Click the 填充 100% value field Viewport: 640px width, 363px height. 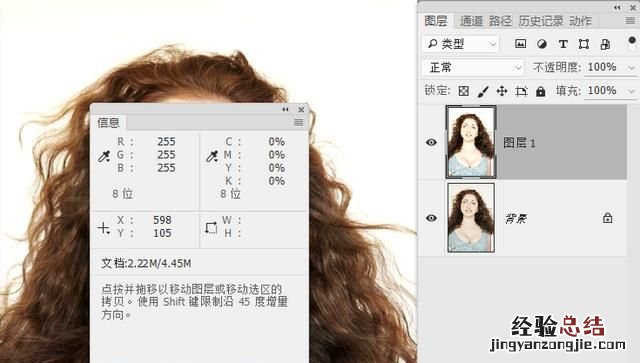click(602, 91)
